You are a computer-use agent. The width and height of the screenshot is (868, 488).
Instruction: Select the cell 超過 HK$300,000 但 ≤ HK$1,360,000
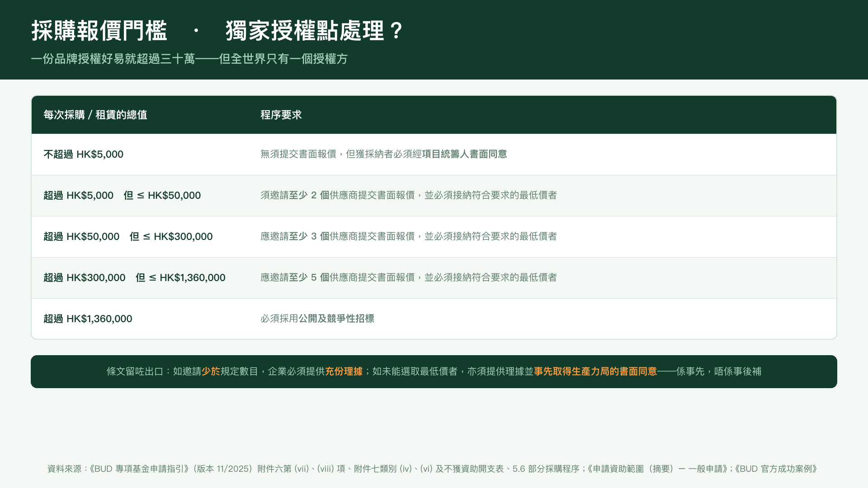pyautogui.click(x=134, y=278)
